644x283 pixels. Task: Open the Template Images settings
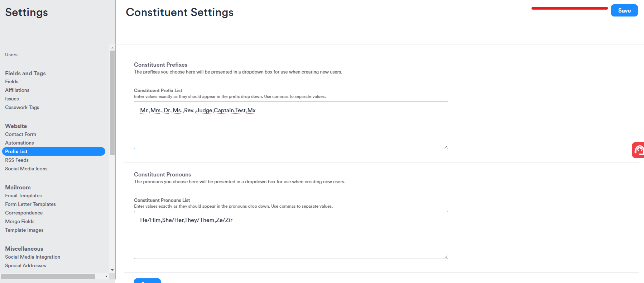click(x=24, y=230)
